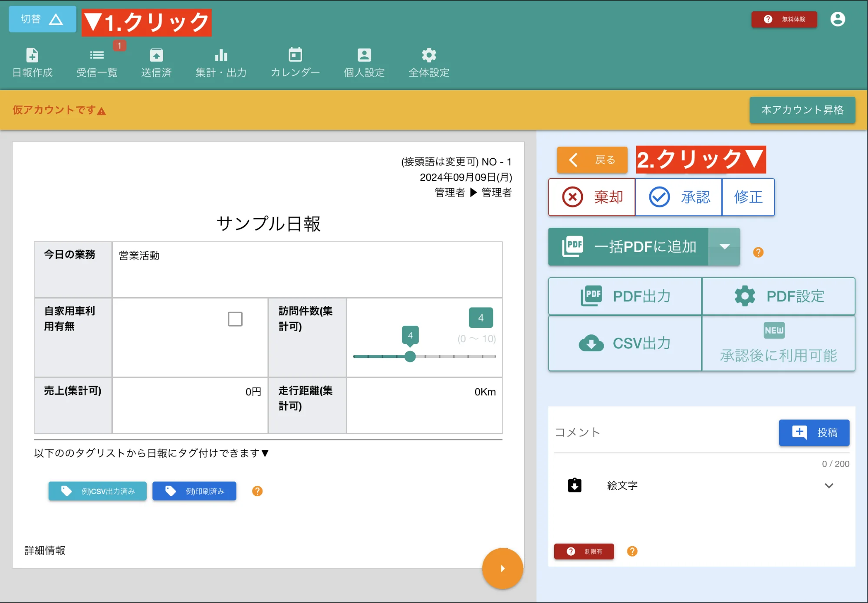The width and height of the screenshot is (868, 603).
Task: Collapse the 切替 panel with triangle
Action: click(42, 19)
